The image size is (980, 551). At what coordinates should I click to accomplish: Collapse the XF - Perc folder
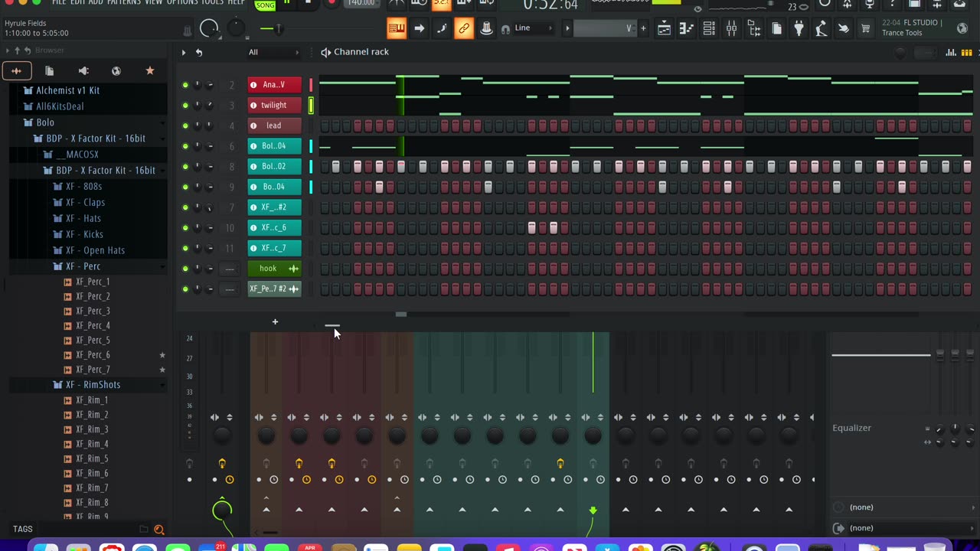pos(83,266)
